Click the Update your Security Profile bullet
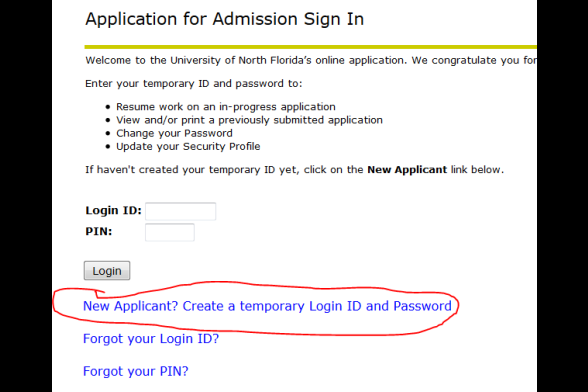This screenshot has width=588, height=392. click(x=188, y=146)
